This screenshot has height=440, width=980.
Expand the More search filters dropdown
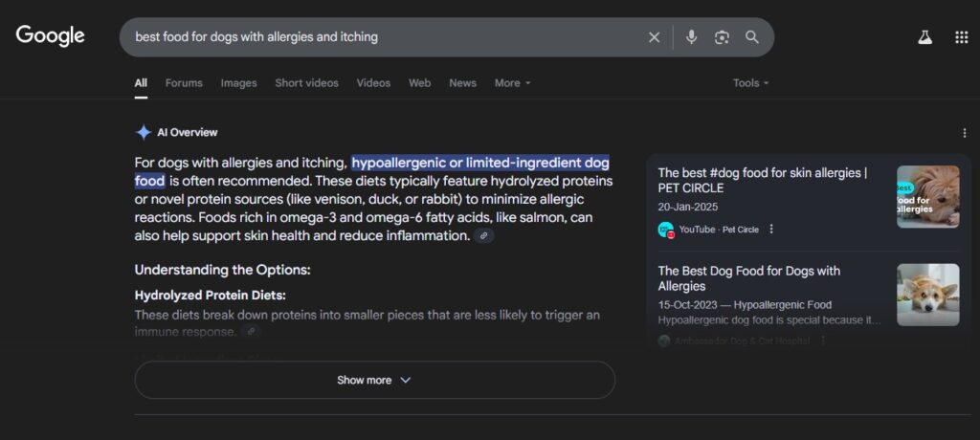click(x=512, y=83)
